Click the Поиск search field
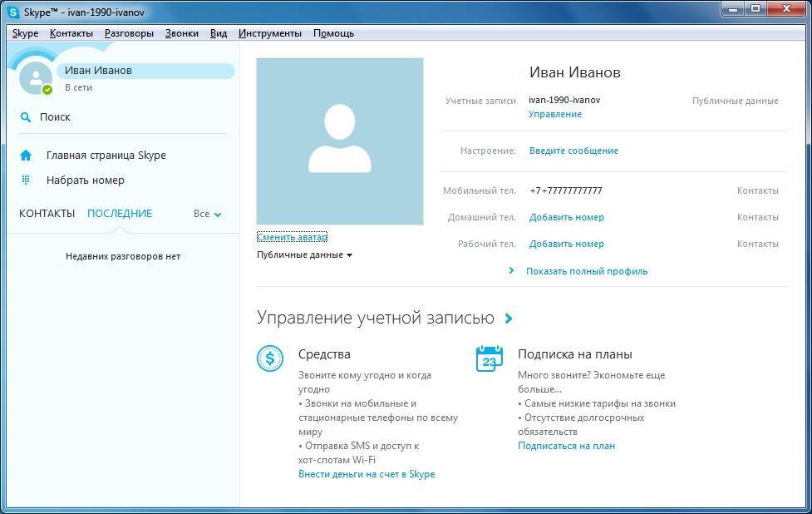This screenshot has height=514, width=812. [x=123, y=117]
